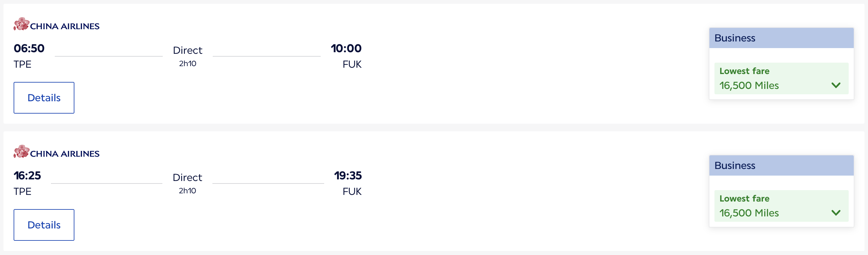Open Details for the 16:25 flight
The height and width of the screenshot is (255, 868).
click(x=44, y=225)
